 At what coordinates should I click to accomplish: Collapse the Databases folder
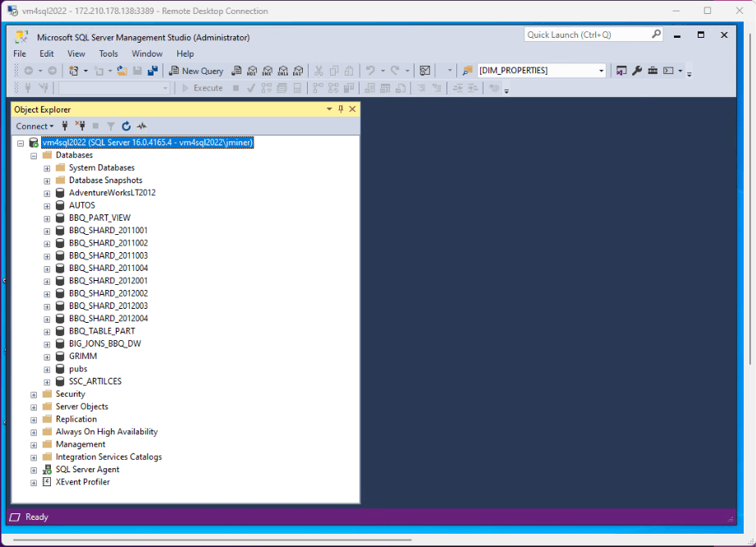pyautogui.click(x=34, y=156)
